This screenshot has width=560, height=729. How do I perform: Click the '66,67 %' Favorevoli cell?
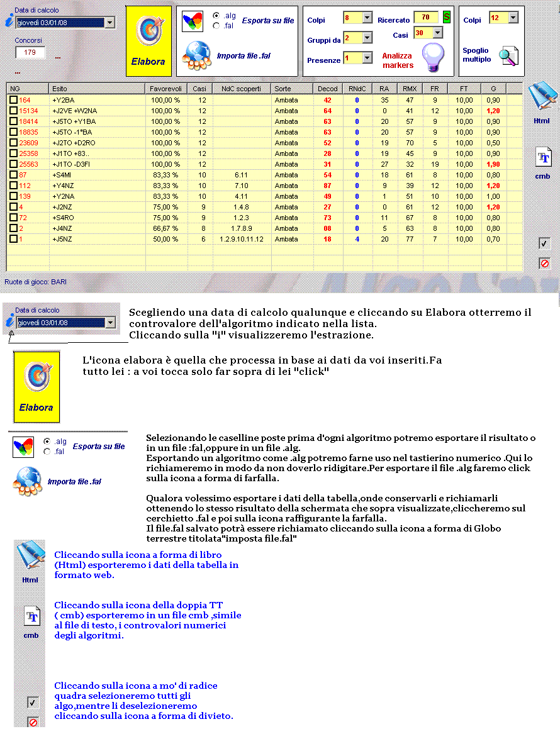click(x=165, y=228)
